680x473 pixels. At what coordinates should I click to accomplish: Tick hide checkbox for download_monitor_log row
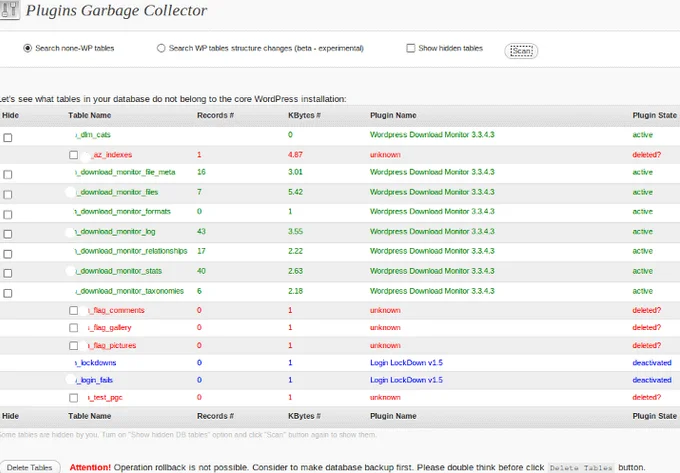tap(8, 233)
